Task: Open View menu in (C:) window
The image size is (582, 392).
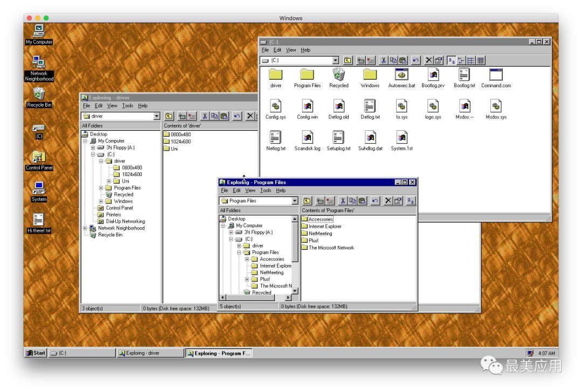Action: pyautogui.click(x=290, y=50)
